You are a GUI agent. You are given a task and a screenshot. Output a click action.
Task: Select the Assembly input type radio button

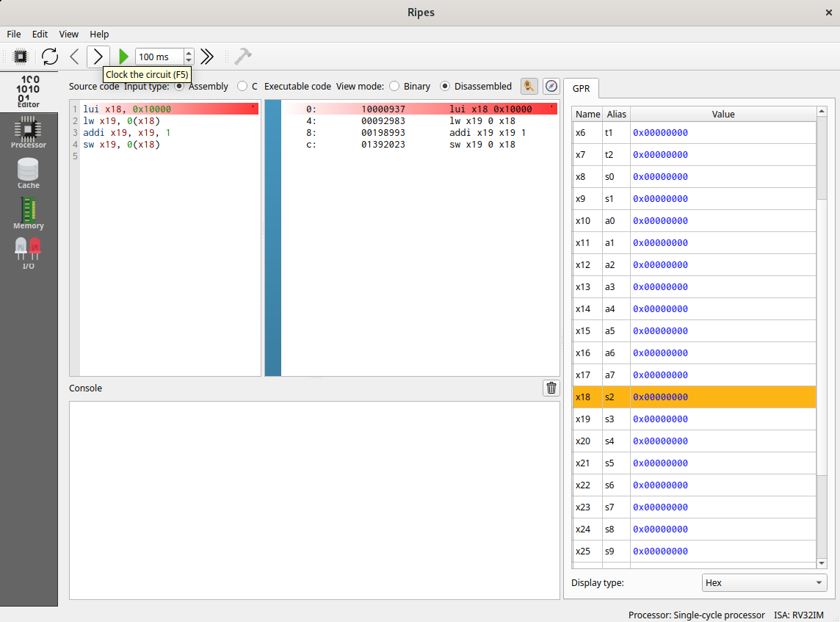point(179,86)
